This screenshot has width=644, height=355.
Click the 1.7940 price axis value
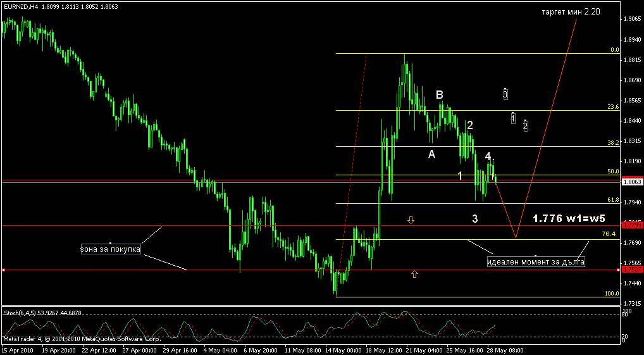(x=633, y=202)
